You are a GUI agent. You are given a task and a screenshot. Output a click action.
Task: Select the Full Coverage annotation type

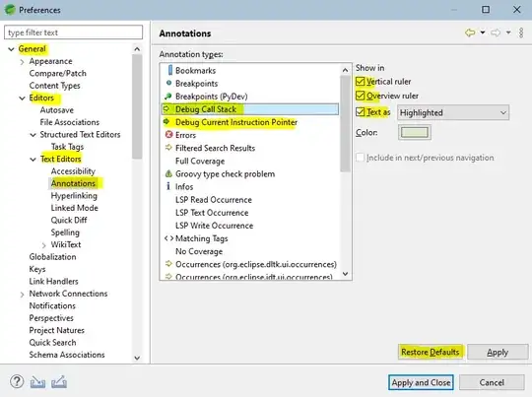[200, 161]
